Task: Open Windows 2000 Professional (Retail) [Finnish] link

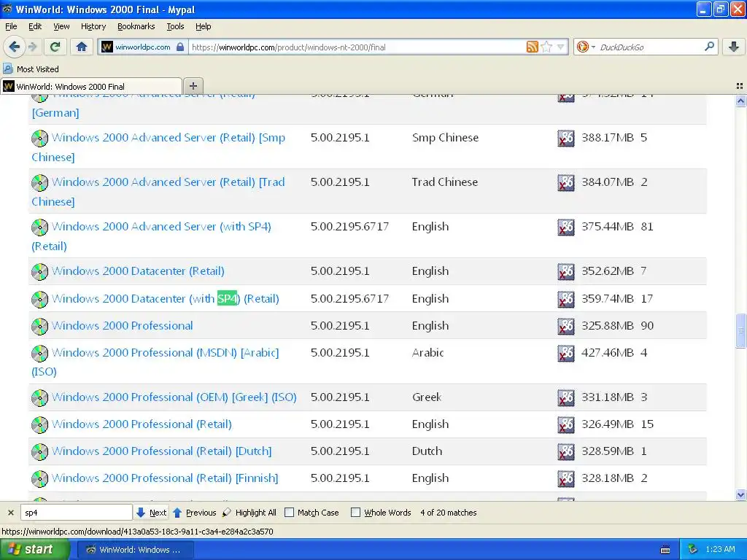Action: 165,478
